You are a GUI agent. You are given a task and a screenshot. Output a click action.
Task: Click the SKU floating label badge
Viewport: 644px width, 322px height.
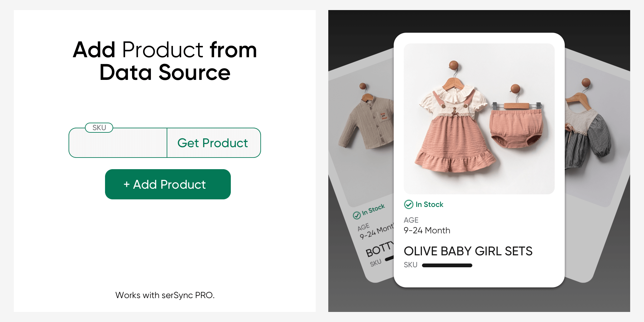(x=99, y=128)
